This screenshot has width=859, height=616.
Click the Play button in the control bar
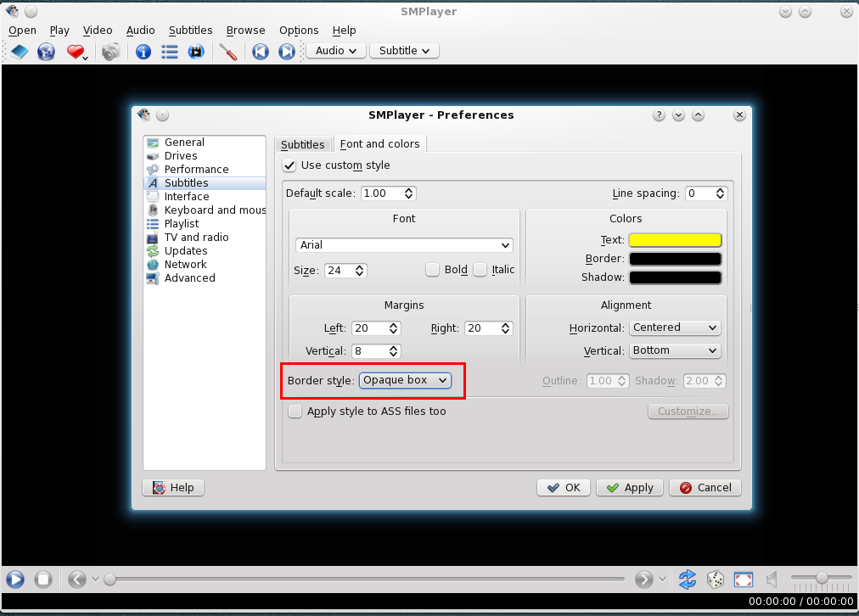tap(15, 580)
